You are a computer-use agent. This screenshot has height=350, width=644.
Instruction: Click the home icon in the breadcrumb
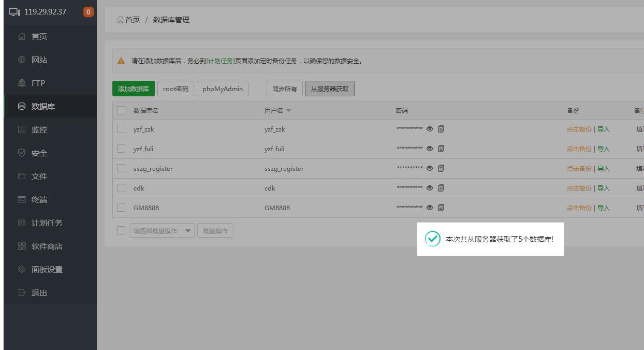[120, 20]
